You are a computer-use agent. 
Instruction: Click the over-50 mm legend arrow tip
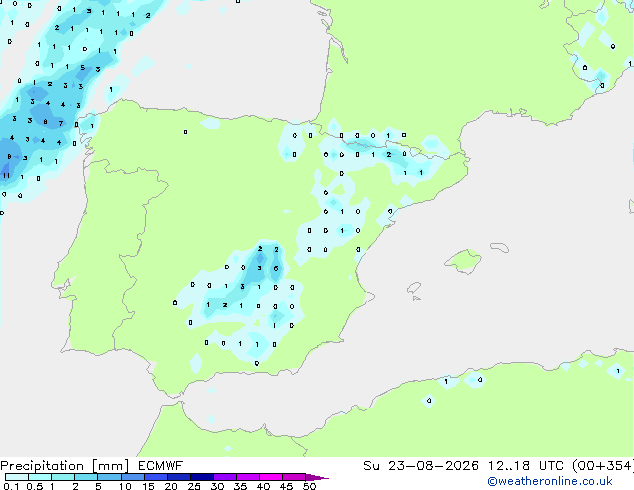pos(318,477)
